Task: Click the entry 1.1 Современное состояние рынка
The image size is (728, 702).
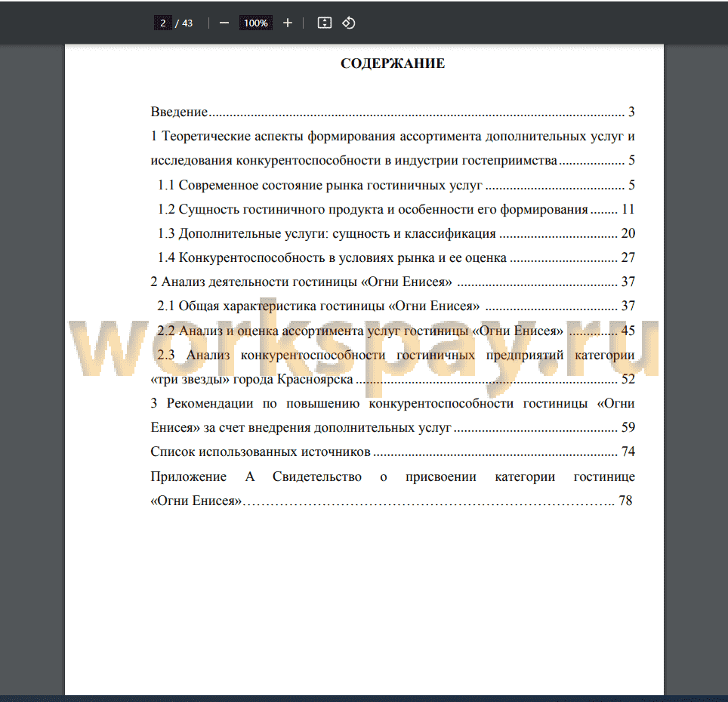Action: click(396, 185)
